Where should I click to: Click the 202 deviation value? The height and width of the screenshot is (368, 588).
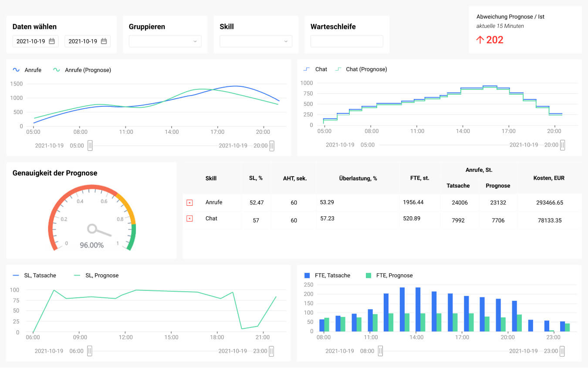click(x=495, y=40)
